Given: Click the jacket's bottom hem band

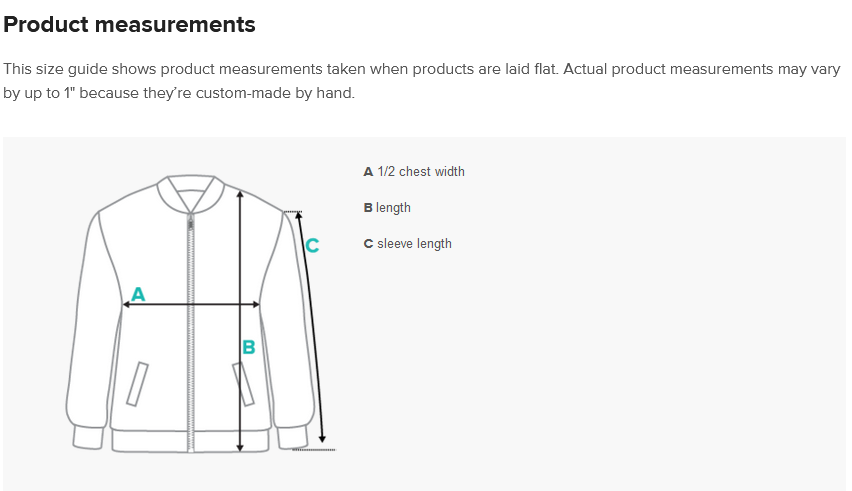Looking at the screenshot, I should click(x=191, y=441).
